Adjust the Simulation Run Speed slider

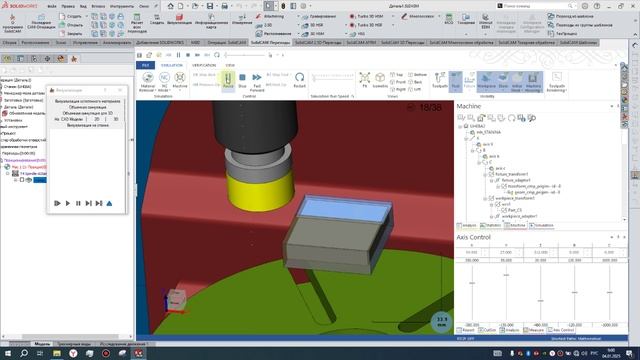click(x=332, y=77)
